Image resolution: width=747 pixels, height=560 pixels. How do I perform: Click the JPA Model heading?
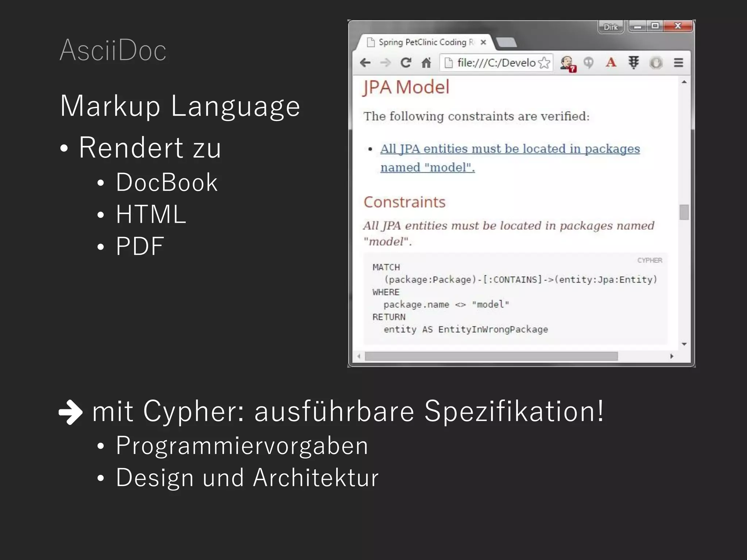(x=406, y=87)
